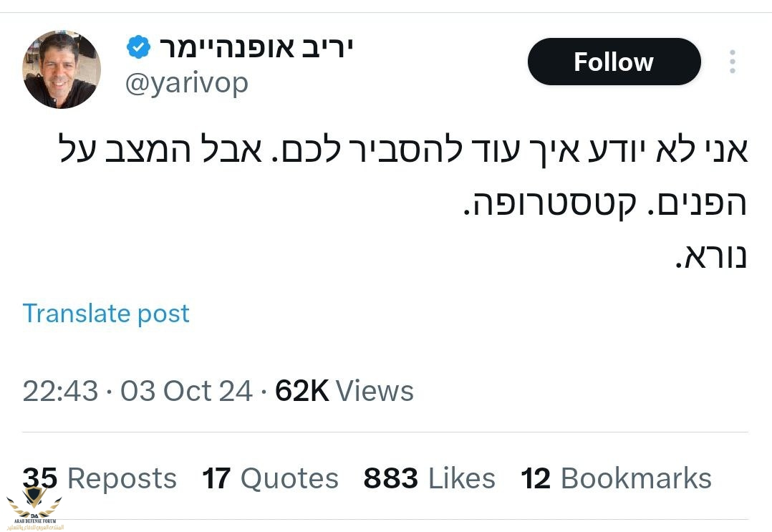The height and width of the screenshot is (532, 772).
Task: Click the word הפנים in the post
Action: pyautogui.click(x=700, y=205)
